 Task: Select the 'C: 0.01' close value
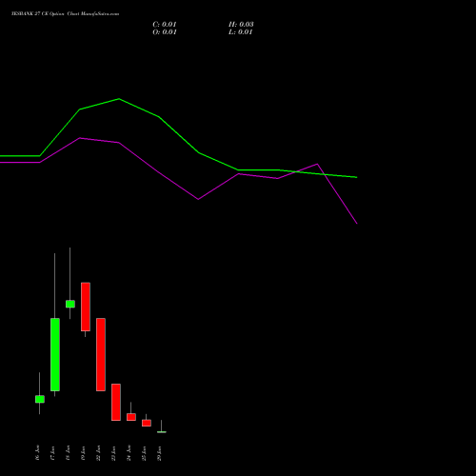coord(165,25)
